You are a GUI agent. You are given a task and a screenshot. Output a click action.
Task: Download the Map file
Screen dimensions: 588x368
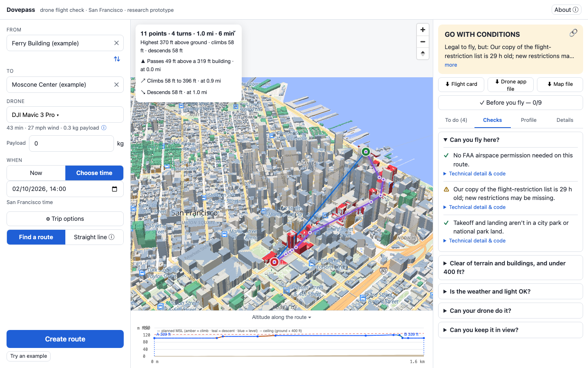tap(560, 84)
